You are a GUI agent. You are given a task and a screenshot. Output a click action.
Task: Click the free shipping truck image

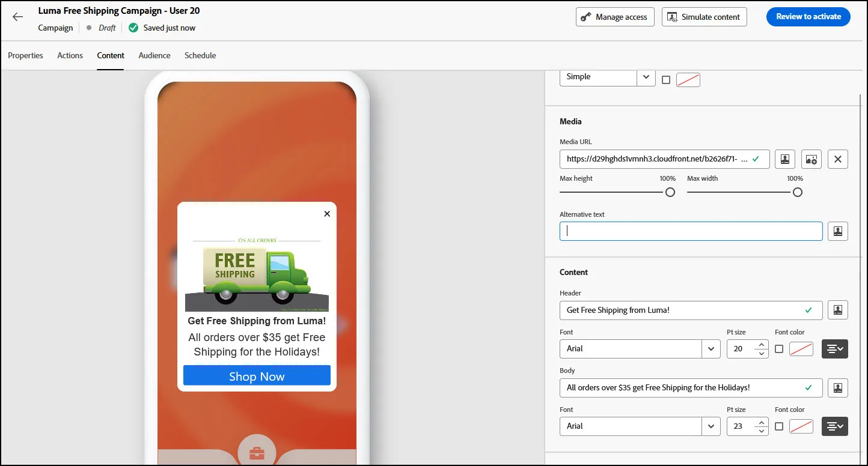[x=257, y=273]
